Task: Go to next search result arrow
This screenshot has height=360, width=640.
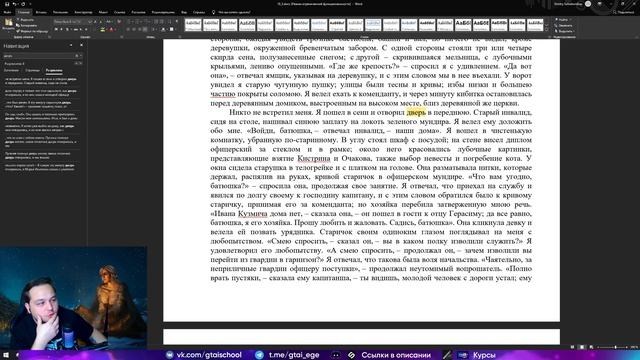Action: (x=80, y=63)
